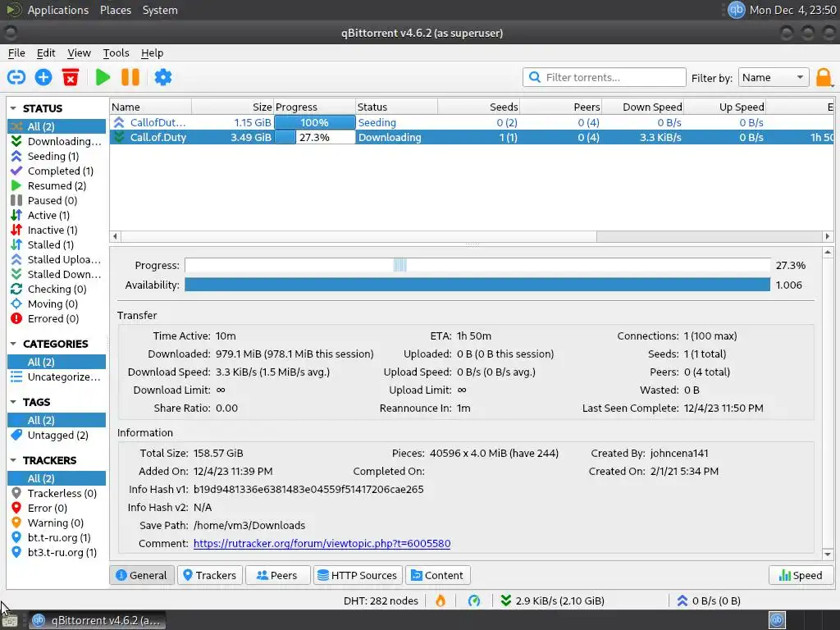
Task: Click the global download speed status
Action: point(552,600)
